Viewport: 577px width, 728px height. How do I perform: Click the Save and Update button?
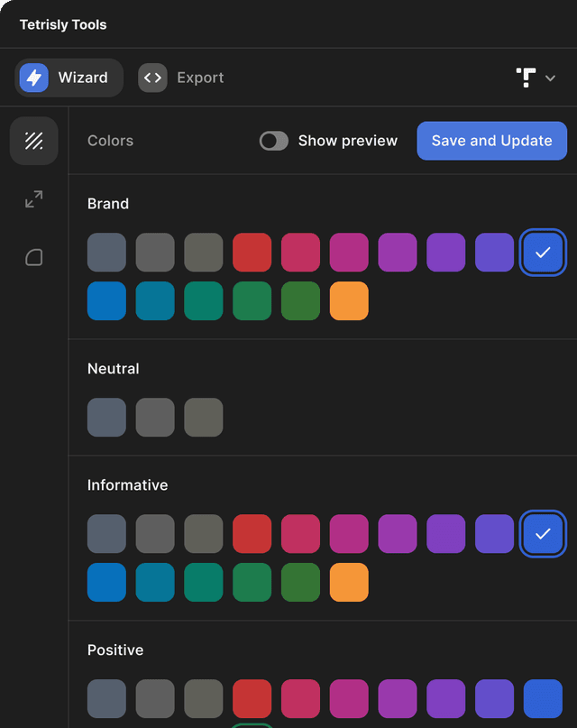click(x=491, y=141)
